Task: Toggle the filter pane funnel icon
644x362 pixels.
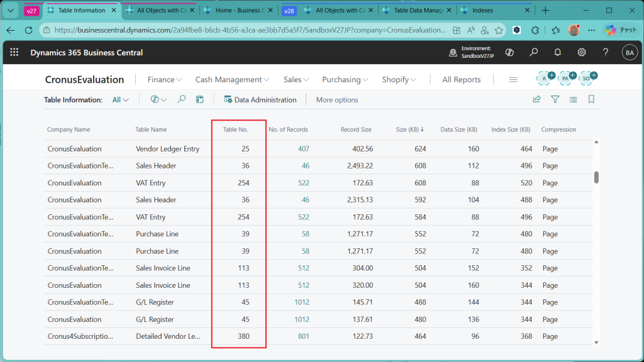Action: pos(555,99)
